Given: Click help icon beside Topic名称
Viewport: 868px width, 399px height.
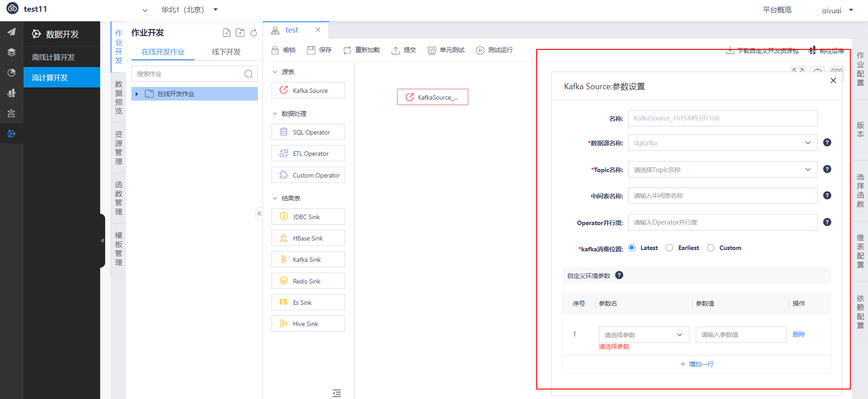Looking at the screenshot, I should (827, 169).
